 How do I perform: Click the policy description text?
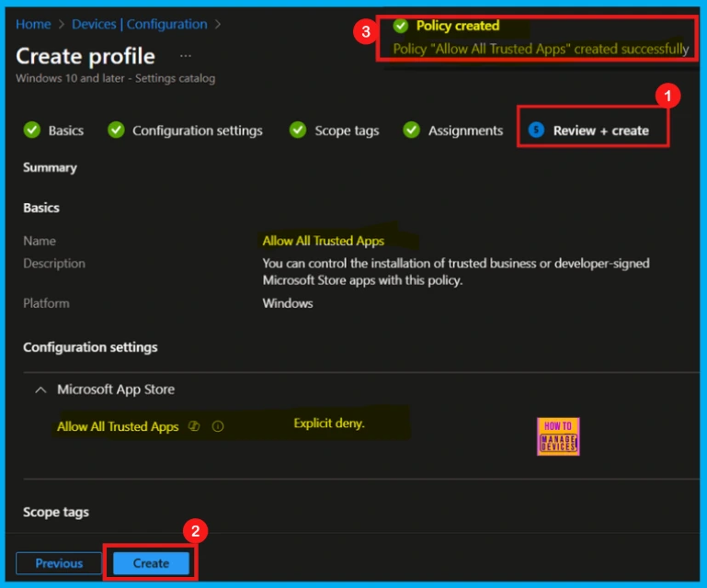[456, 272]
